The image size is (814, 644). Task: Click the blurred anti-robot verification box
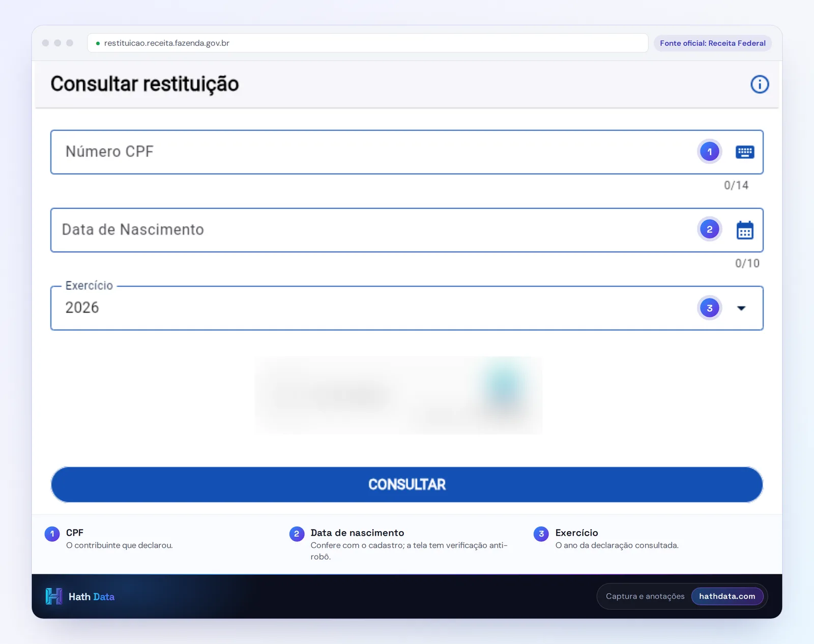click(x=398, y=395)
